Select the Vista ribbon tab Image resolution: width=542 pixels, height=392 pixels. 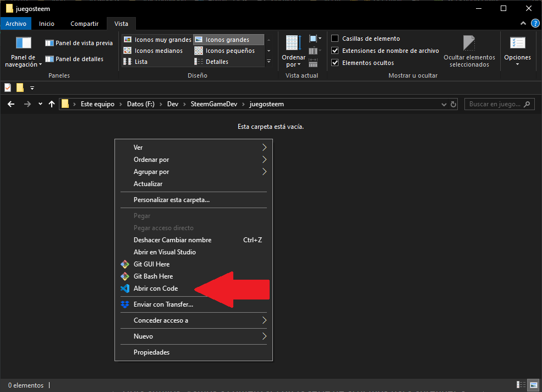click(x=121, y=24)
